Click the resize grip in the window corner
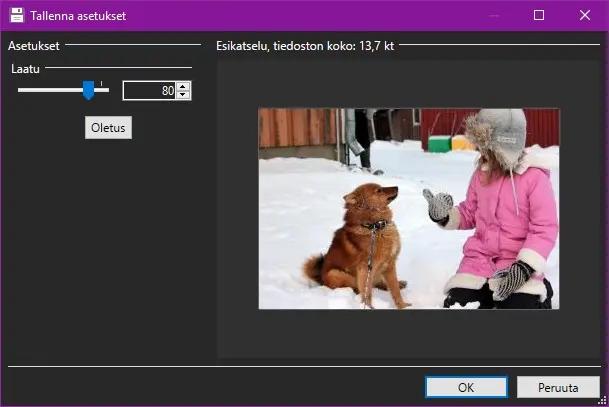This screenshot has width=609, height=407. tap(602, 401)
